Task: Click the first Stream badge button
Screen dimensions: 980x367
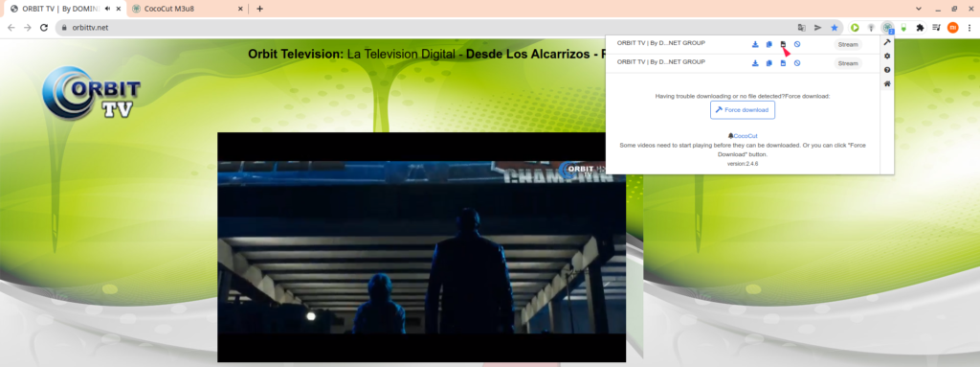Action: pyautogui.click(x=848, y=44)
